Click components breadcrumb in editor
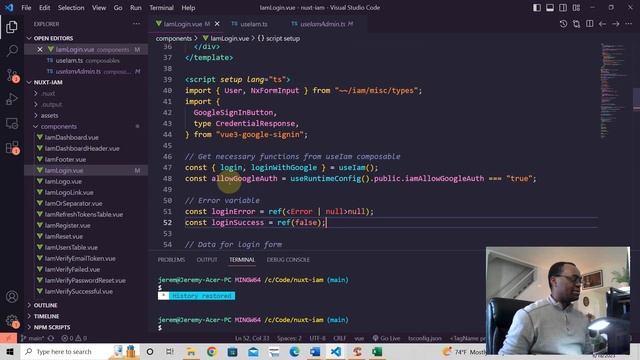640x360 pixels. coord(174,38)
